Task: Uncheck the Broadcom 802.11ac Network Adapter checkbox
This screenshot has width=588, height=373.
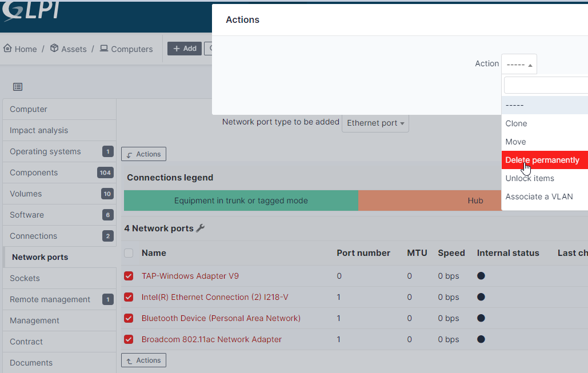Action: 129,339
